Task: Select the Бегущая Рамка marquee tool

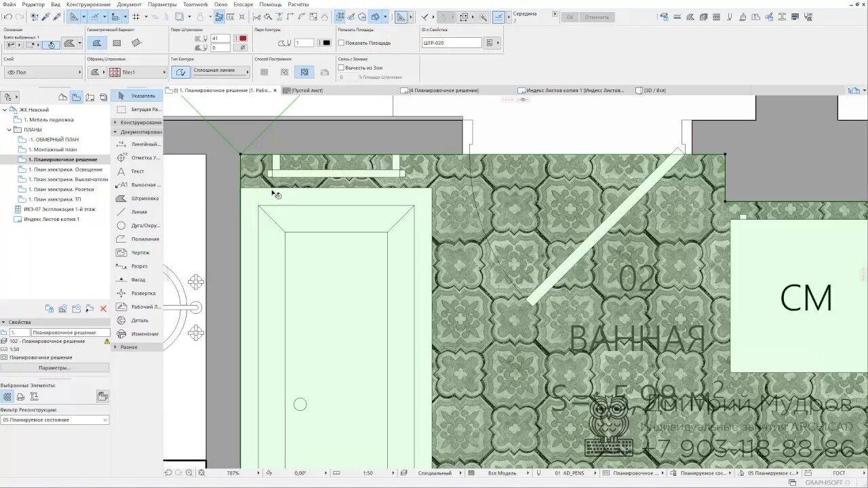Action: tap(137, 109)
